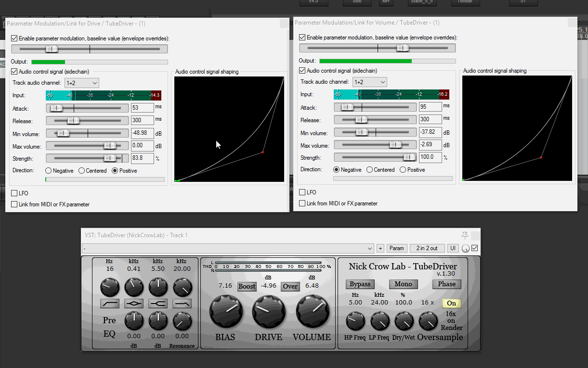Click the LP Freq knob
The image size is (588, 368).
pyautogui.click(x=379, y=321)
